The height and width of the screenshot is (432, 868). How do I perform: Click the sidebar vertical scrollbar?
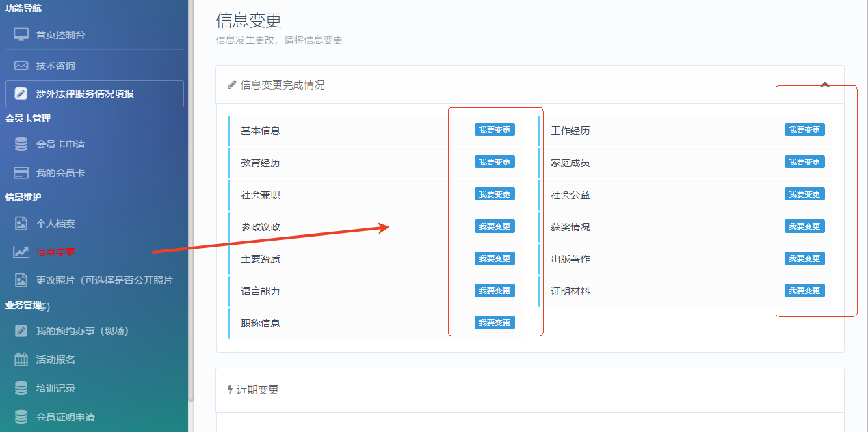click(191, 205)
